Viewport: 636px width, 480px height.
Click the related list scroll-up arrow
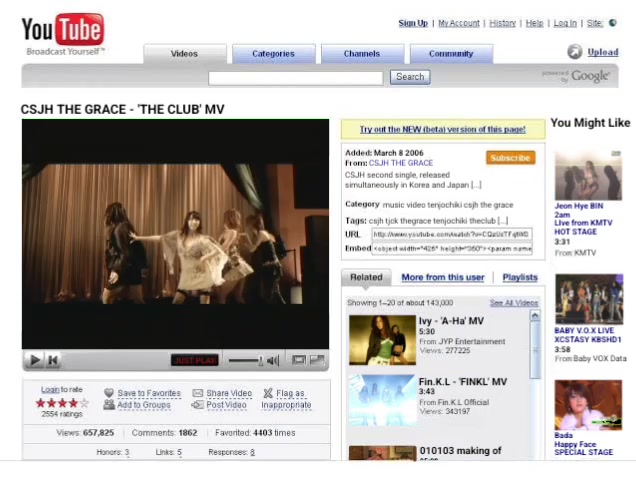click(x=535, y=315)
